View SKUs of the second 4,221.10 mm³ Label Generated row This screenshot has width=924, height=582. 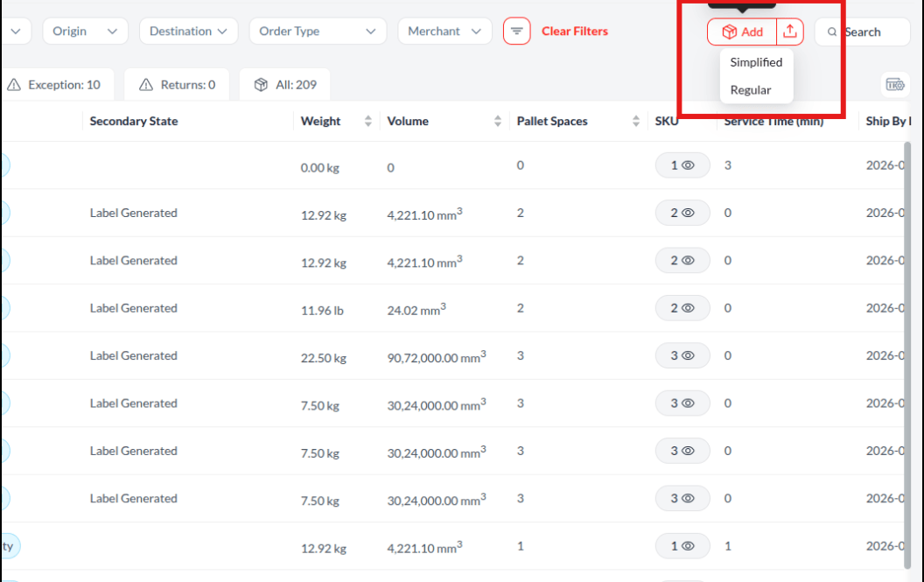(682, 261)
